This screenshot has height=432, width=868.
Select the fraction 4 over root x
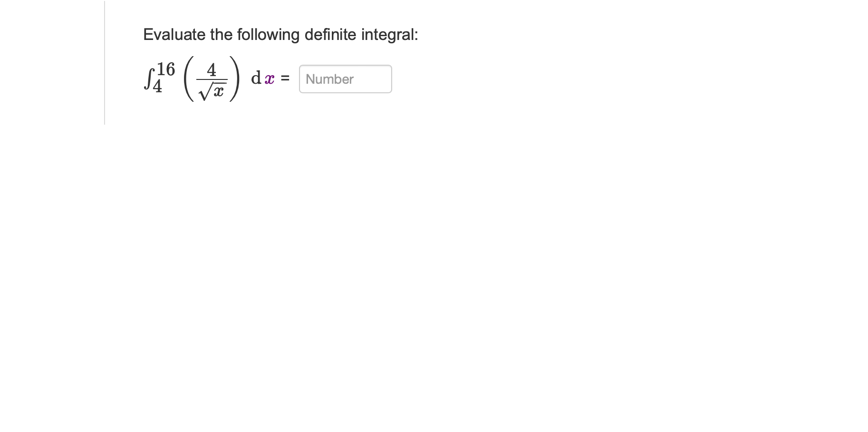(x=212, y=79)
